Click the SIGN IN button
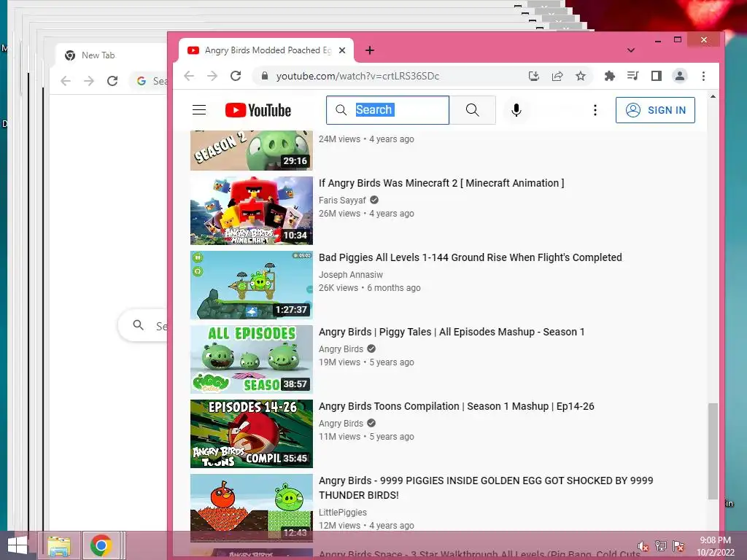The height and width of the screenshot is (560, 747). point(655,110)
